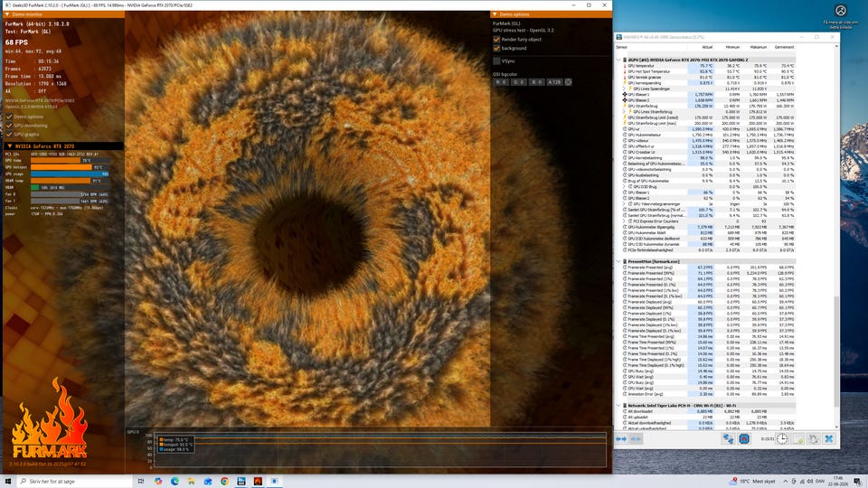Click the GPU Hot Spot Temperatur icon
Screen dimensions: 868x488
pos(625,71)
